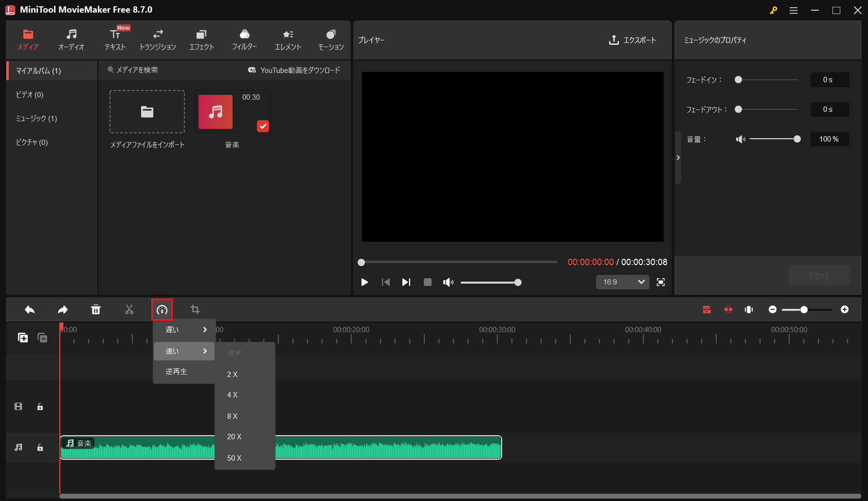Play the preview
Image resolution: width=868 pixels, height=501 pixels.
[x=364, y=282]
